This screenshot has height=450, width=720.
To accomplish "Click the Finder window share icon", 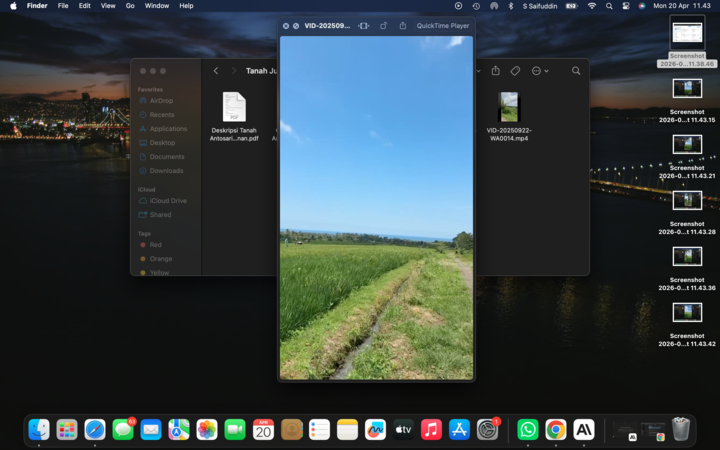I will 495,71.
